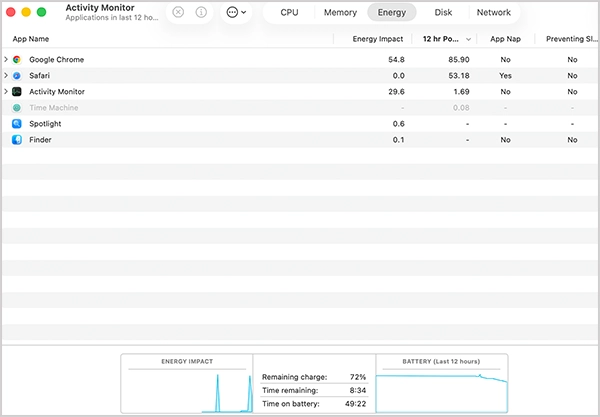Open the ellipsis more options dropdown
Screen dimensions: 600x417
click(236, 13)
